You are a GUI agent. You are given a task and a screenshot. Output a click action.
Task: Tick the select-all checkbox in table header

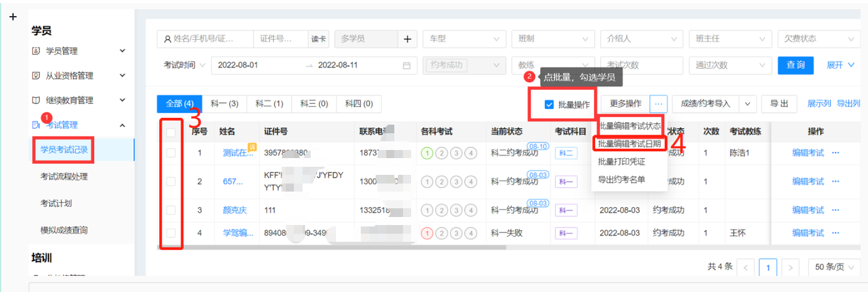(170, 132)
